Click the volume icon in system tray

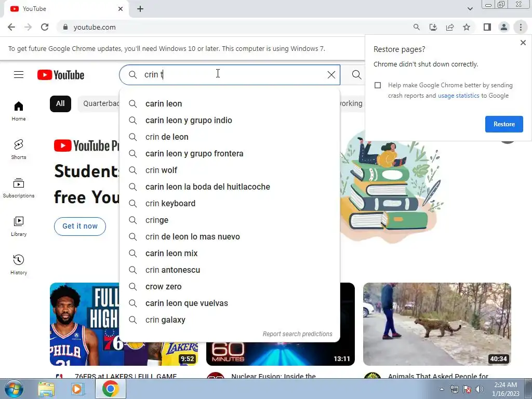pos(480,389)
